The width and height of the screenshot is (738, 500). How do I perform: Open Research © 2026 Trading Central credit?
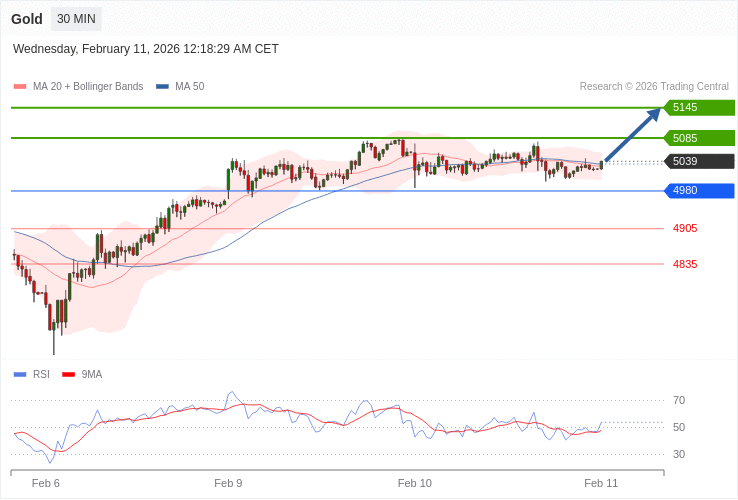(x=654, y=87)
